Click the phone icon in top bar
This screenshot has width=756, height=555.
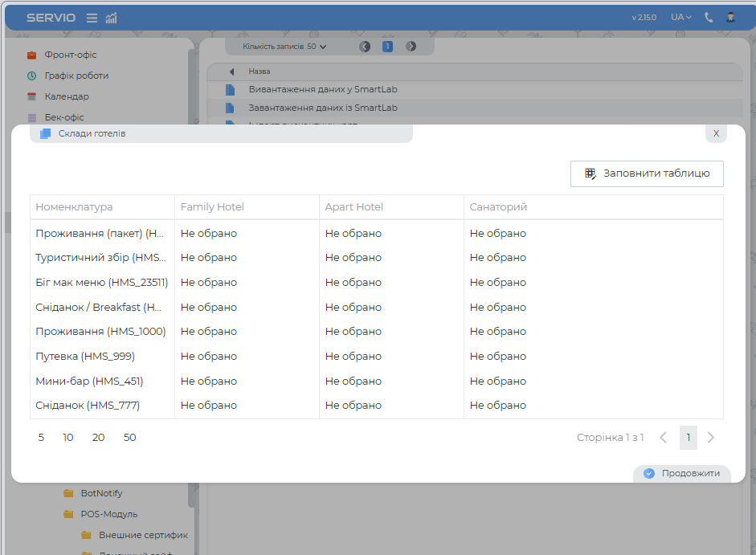[709, 18]
